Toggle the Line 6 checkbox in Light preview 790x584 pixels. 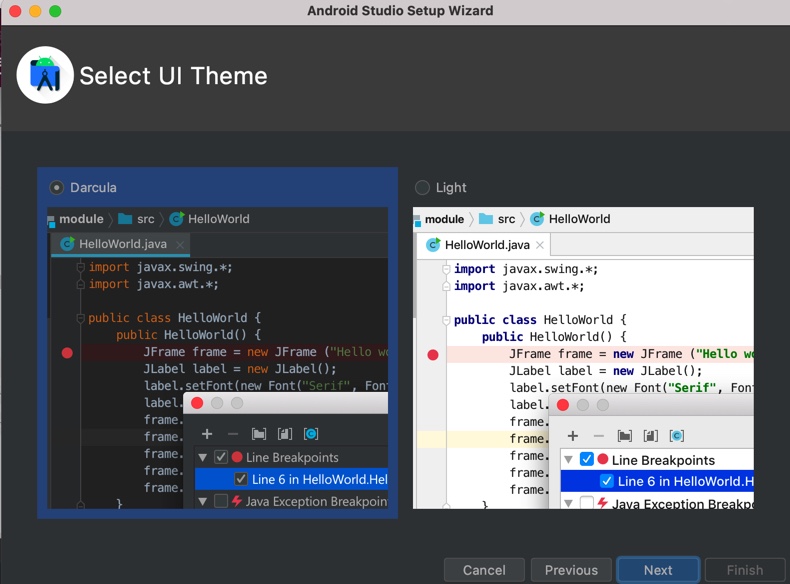pyautogui.click(x=607, y=481)
